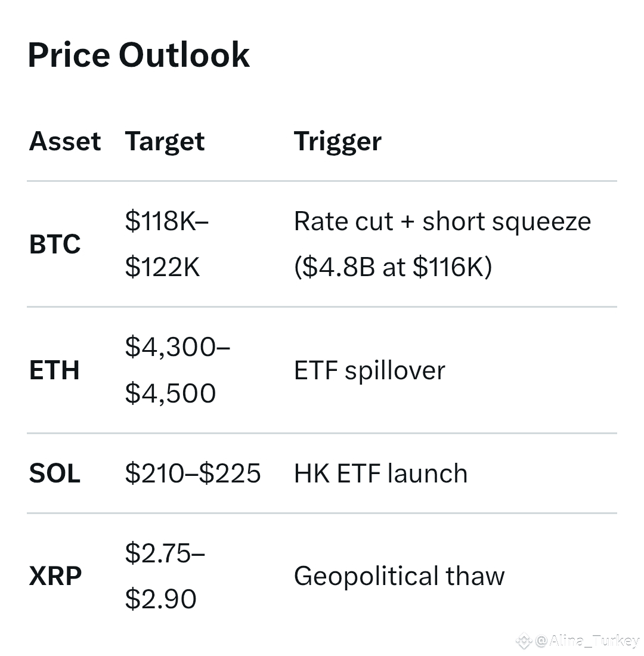
Task: Click the Price Outlook heading
Action: click(x=138, y=55)
